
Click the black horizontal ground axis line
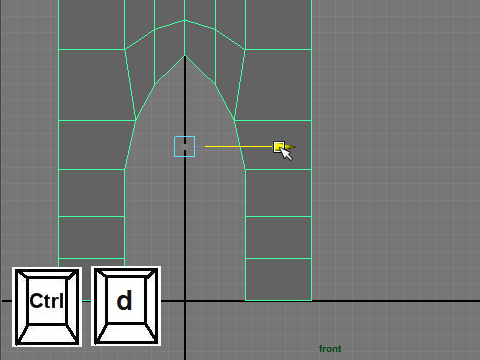coord(393,301)
